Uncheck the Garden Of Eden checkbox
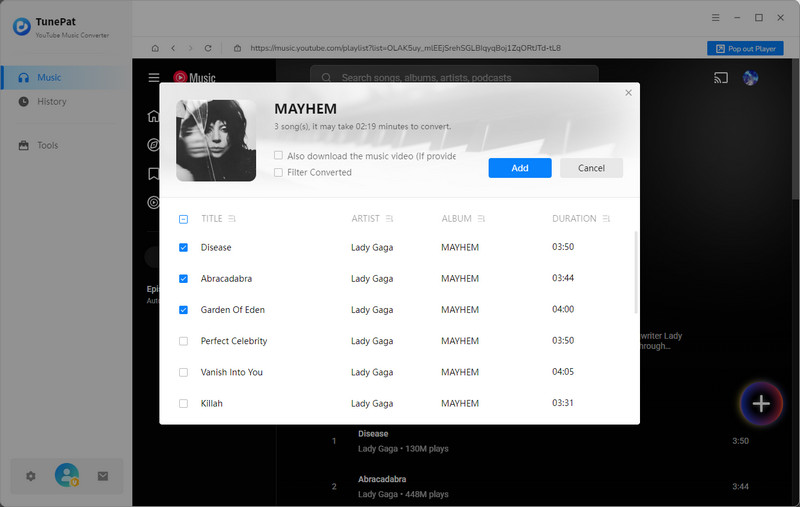 (x=183, y=310)
